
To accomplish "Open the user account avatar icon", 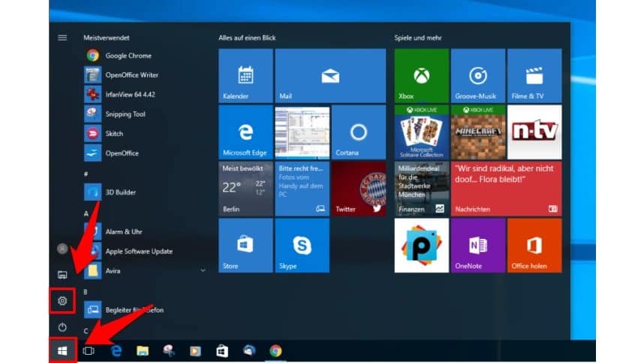I will pyautogui.click(x=62, y=248).
